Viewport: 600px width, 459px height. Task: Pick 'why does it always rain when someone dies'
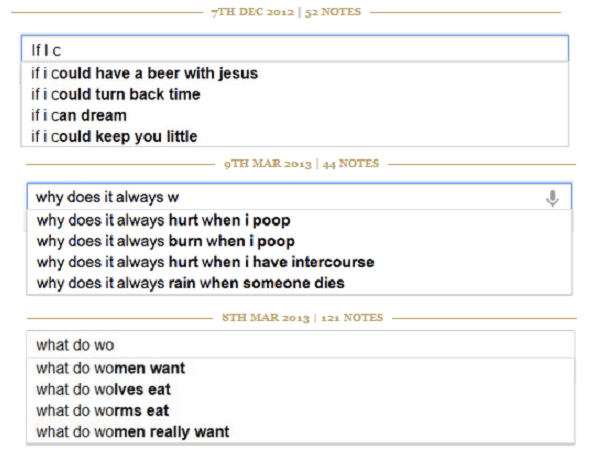tap(299, 283)
